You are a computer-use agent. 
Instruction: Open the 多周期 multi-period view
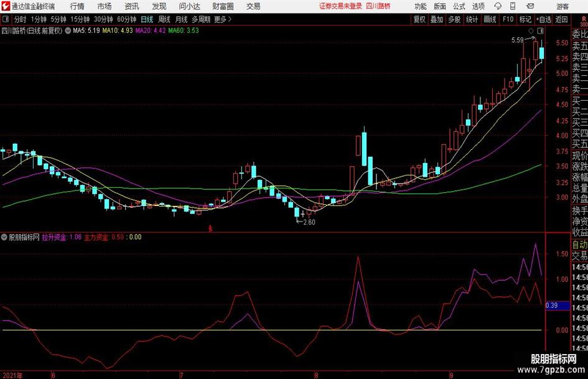[201, 19]
